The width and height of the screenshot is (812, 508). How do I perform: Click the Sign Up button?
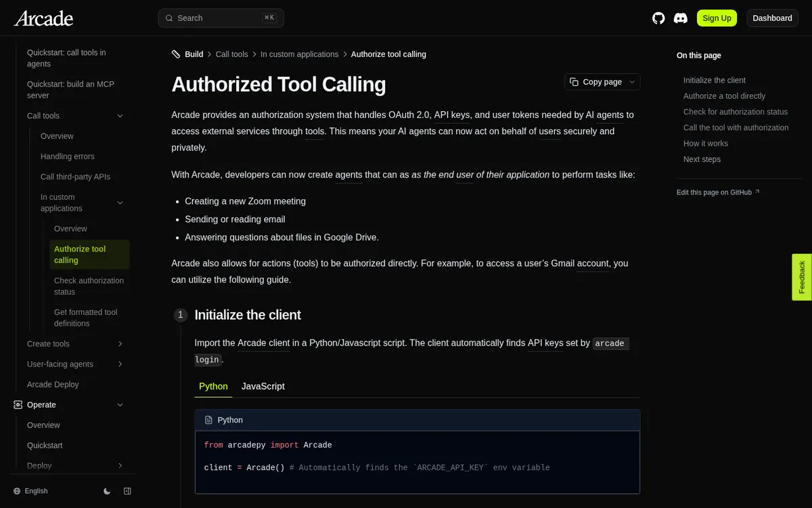(717, 18)
